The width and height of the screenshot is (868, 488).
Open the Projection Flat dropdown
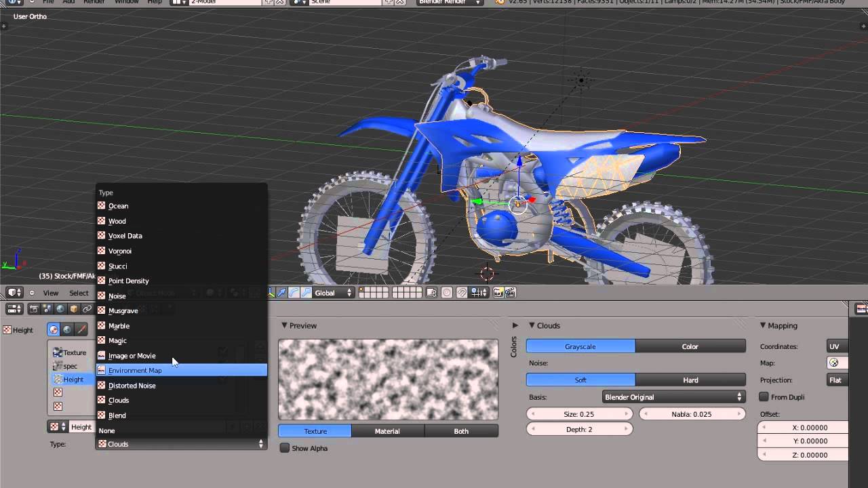[837, 380]
